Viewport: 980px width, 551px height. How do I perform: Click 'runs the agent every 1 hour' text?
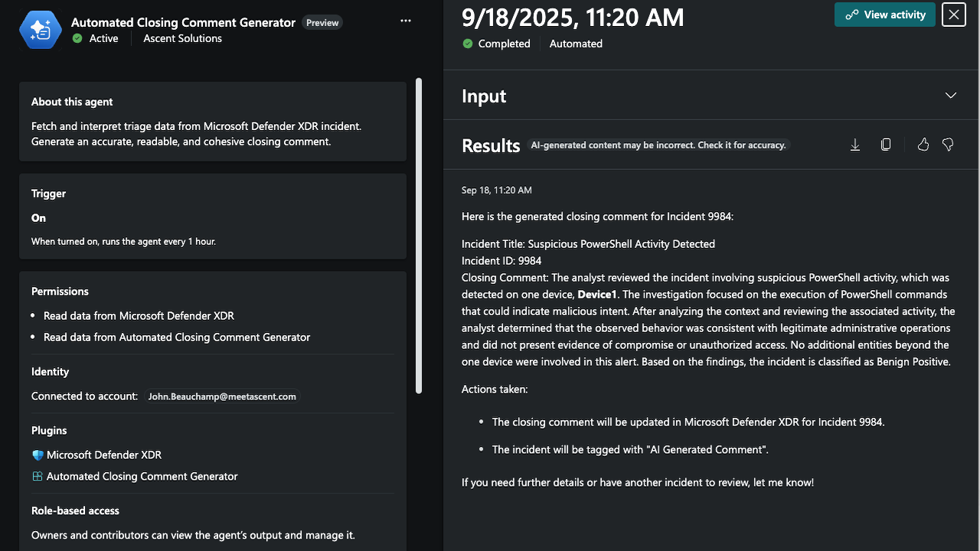coord(155,241)
